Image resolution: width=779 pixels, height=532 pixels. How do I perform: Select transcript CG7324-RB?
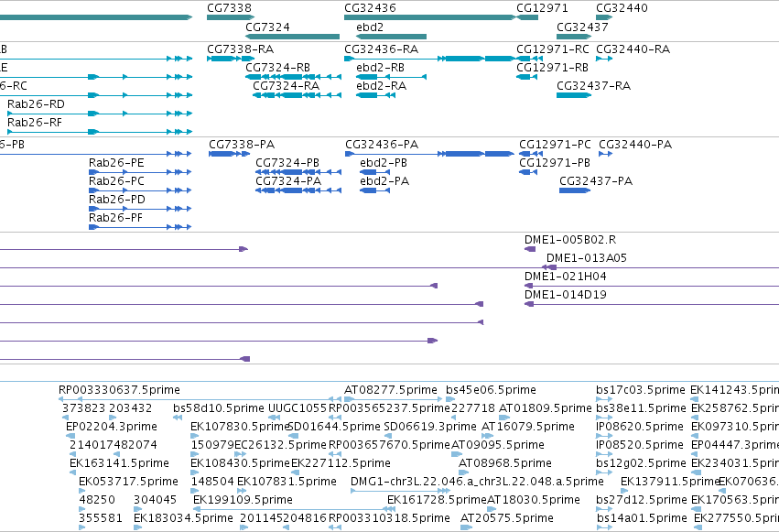277,68
